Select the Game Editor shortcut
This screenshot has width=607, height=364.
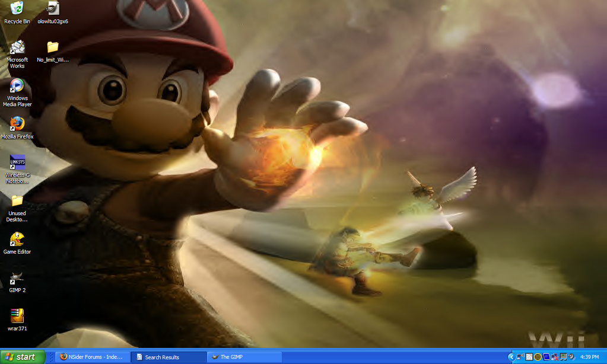coord(17,243)
